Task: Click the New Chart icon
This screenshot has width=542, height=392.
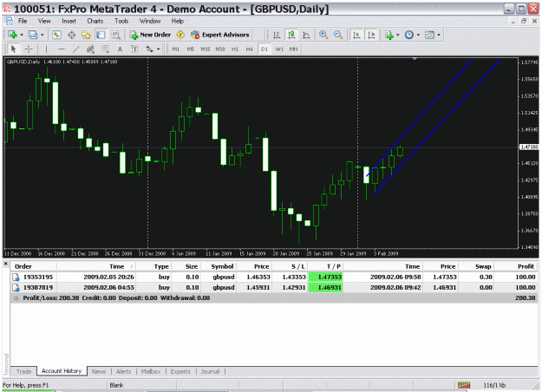Action: coord(13,35)
